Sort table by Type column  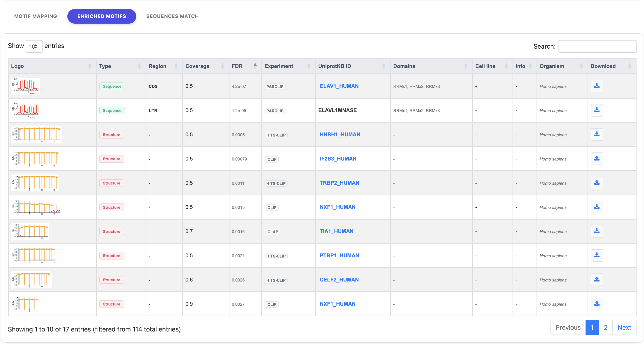pos(121,66)
